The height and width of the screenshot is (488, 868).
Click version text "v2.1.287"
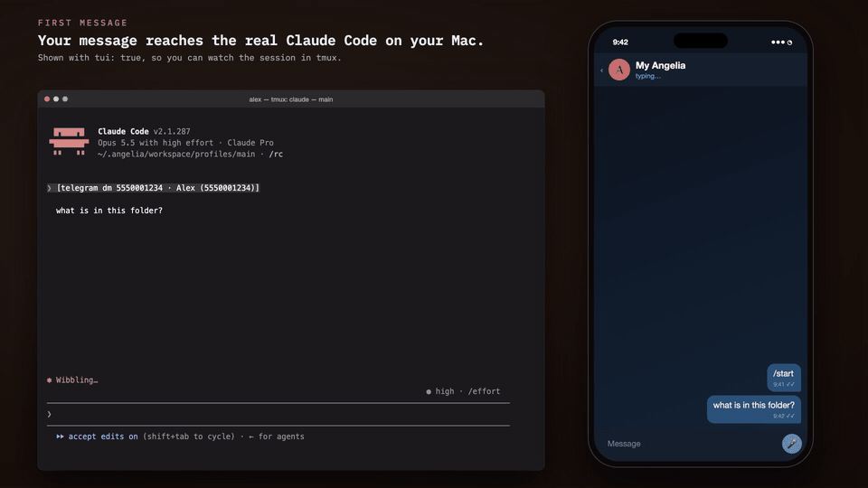click(172, 131)
